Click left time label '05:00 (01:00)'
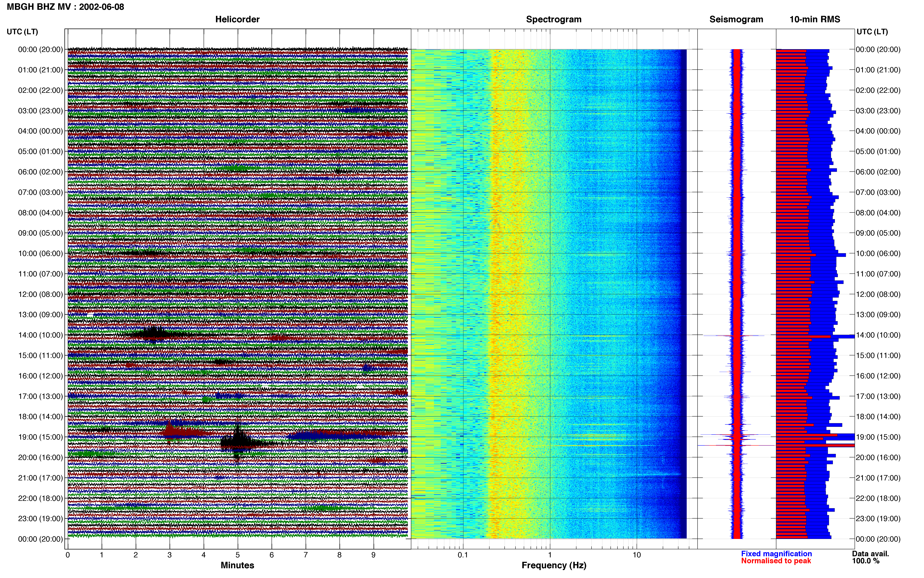 click(x=41, y=151)
